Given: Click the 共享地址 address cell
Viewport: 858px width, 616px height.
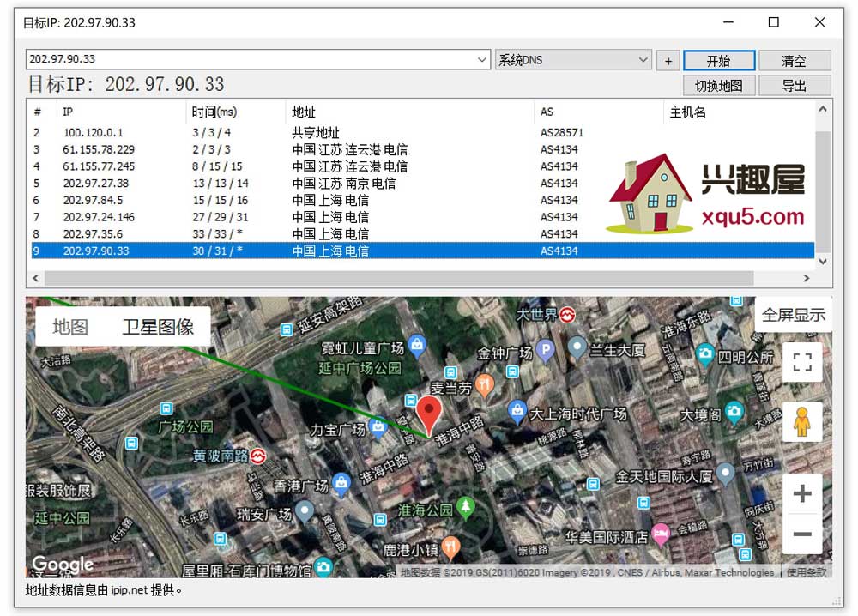Looking at the screenshot, I should (316, 132).
